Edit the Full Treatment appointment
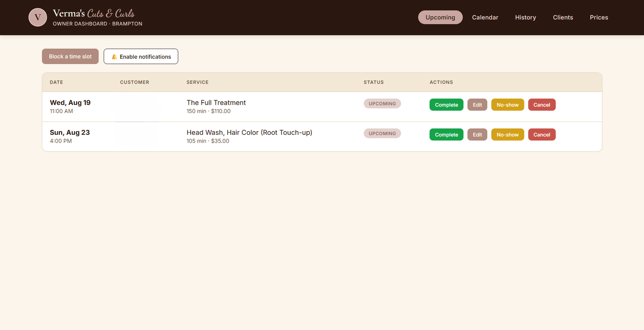The image size is (644, 330). (x=477, y=105)
